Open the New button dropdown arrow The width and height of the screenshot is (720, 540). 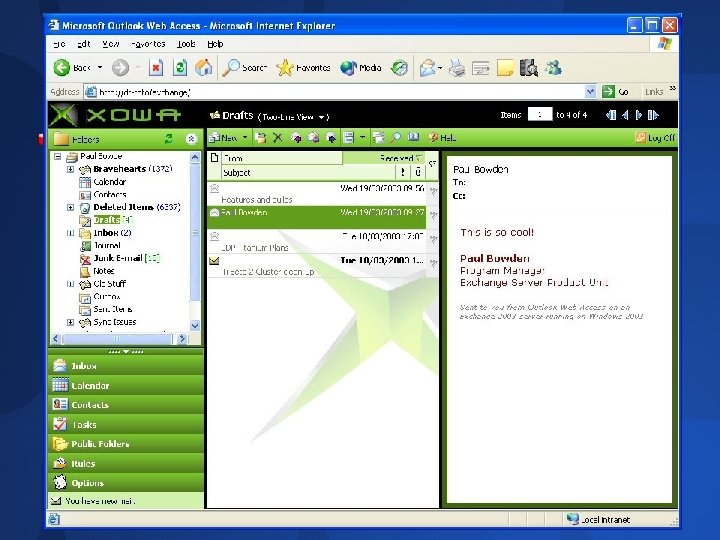[245, 137]
